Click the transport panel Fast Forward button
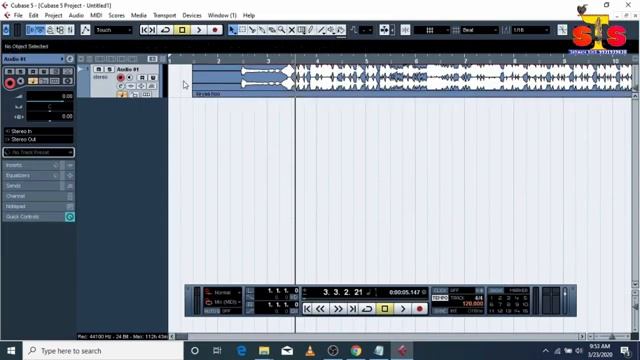 tap(338, 309)
